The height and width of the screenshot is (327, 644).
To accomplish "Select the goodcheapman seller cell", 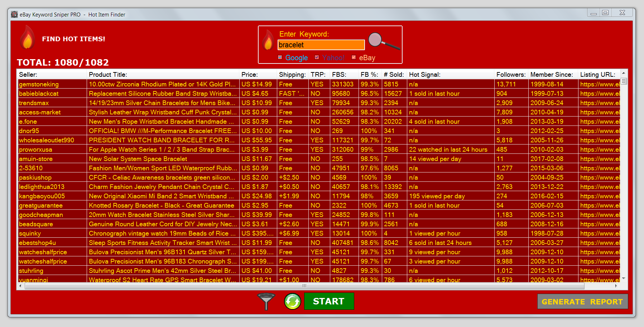I will pyautogui.click(x=52, y=215).
